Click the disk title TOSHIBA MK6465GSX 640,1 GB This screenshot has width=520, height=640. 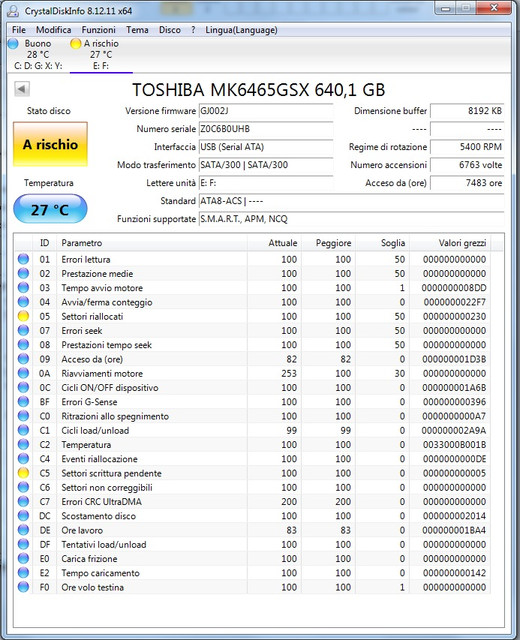pyautogui.click(x=258, y=90)
